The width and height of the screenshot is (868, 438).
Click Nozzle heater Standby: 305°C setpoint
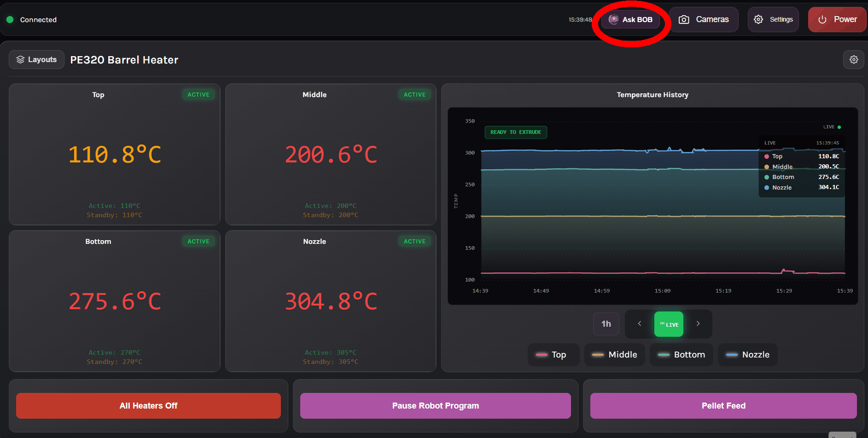(x=331, y=362)
